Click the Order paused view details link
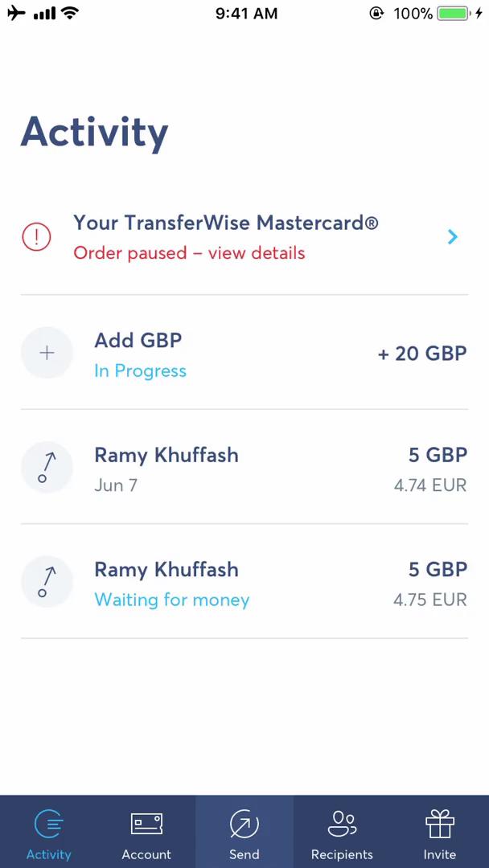The width and height of the screenshot is (489, 868). point(189,252)
